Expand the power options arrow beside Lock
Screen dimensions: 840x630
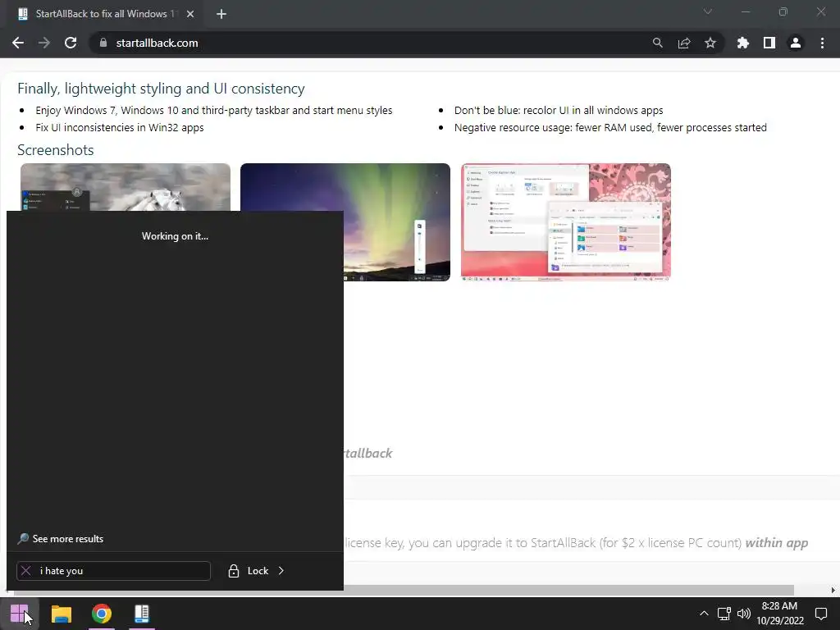[x=281, y=571]
